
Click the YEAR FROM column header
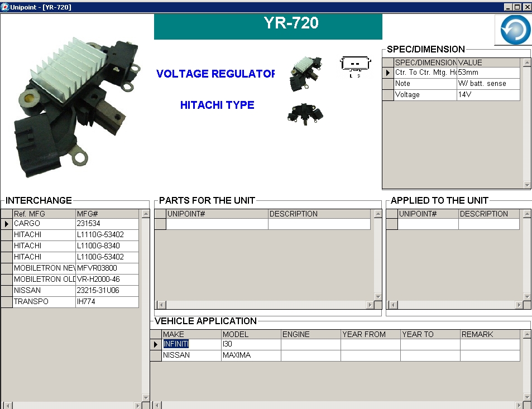(x=370, y=334)
